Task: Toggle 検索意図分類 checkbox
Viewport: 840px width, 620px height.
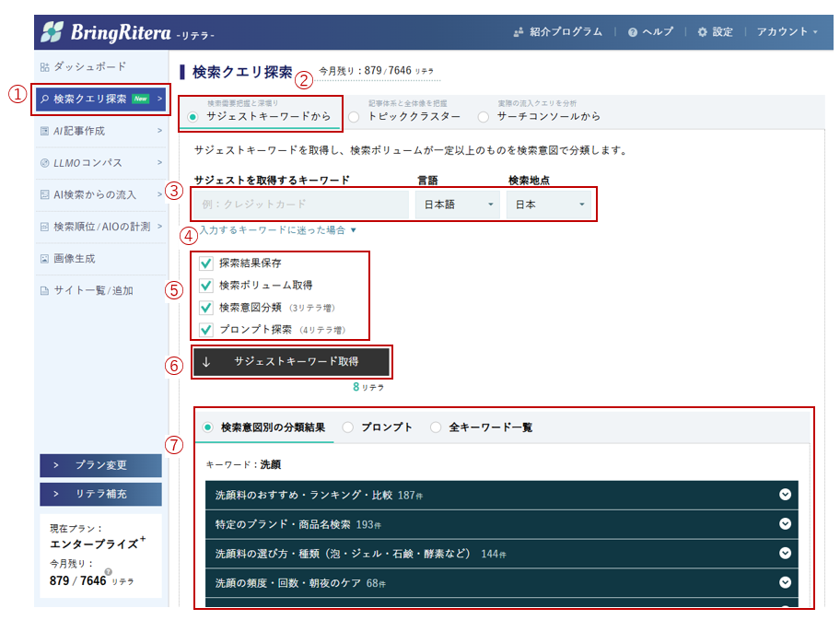Action: [x=205, y=308]
